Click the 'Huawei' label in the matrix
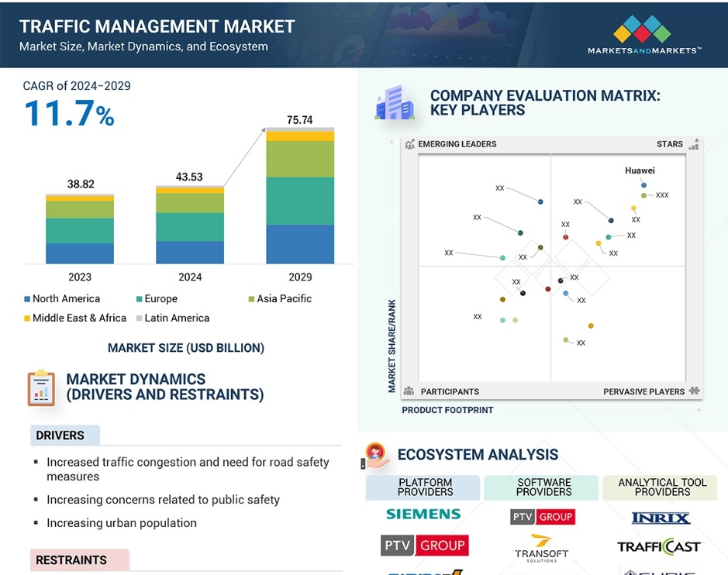Image resolution: width=728 pixels, height=575 pixels. coord(640,170)
